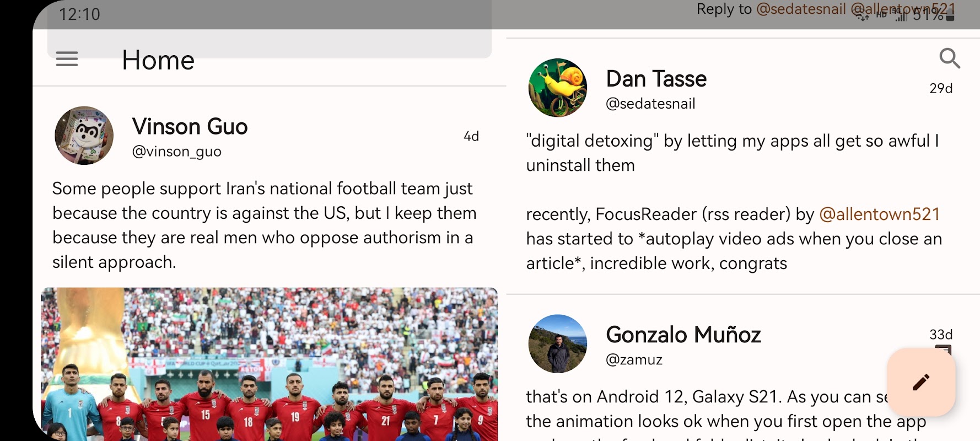Screen dimensions: 980x441
Task: Open Vinson Guo's display name
Action: pyautogui.click(x=190, y=127)
